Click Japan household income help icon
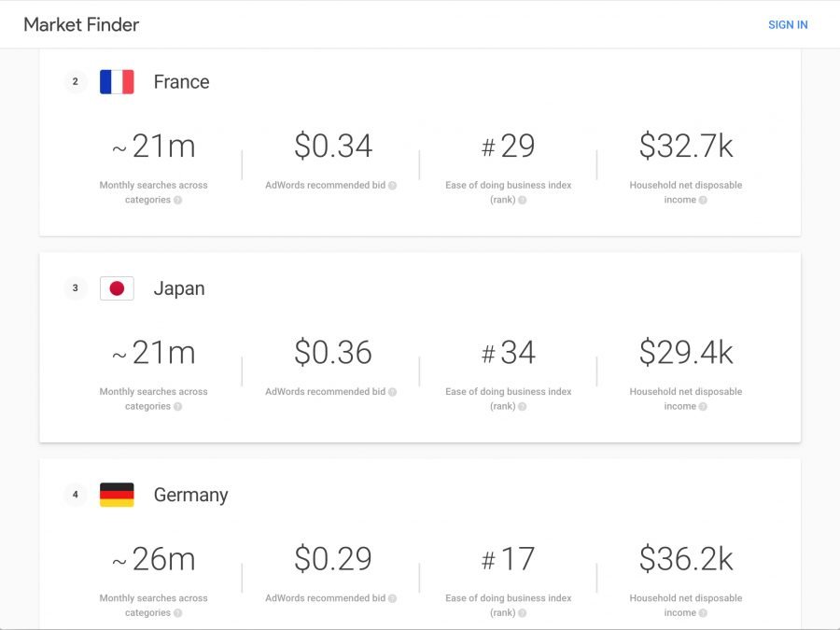This screenshot has width=840, height=630. tap(703, 407)
